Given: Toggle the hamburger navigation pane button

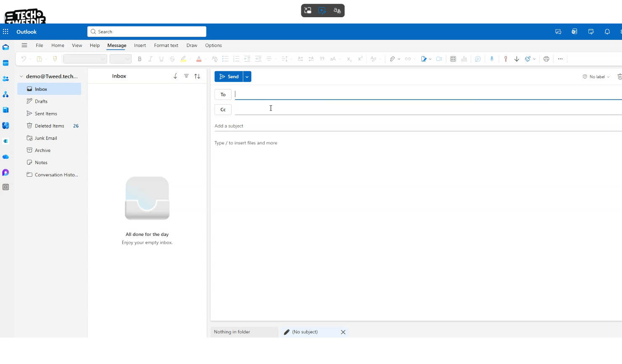Looking at the screenshot, I should [x=24, y=45].
